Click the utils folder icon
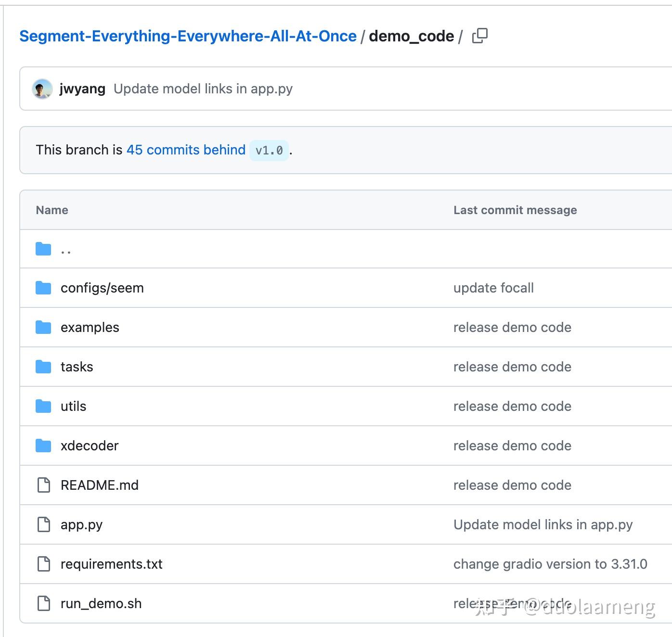Screen dimensions: 672x637 tap(43, 406)
